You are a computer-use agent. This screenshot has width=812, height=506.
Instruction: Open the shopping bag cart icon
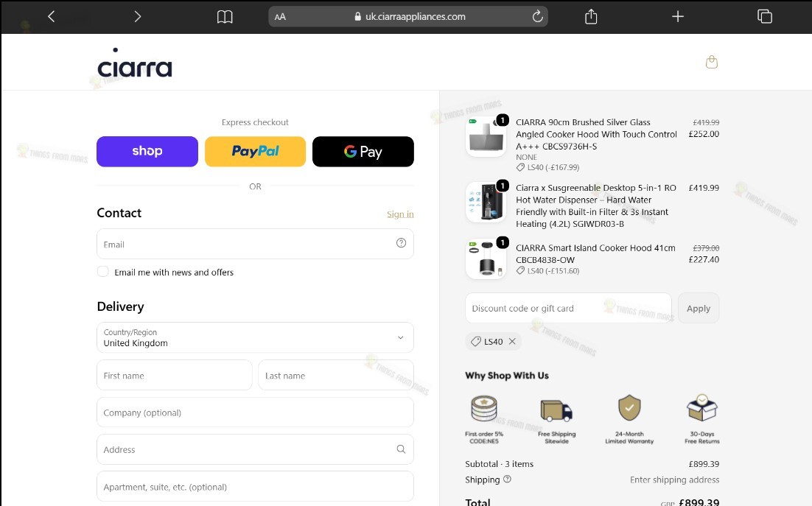pos(712,62)
